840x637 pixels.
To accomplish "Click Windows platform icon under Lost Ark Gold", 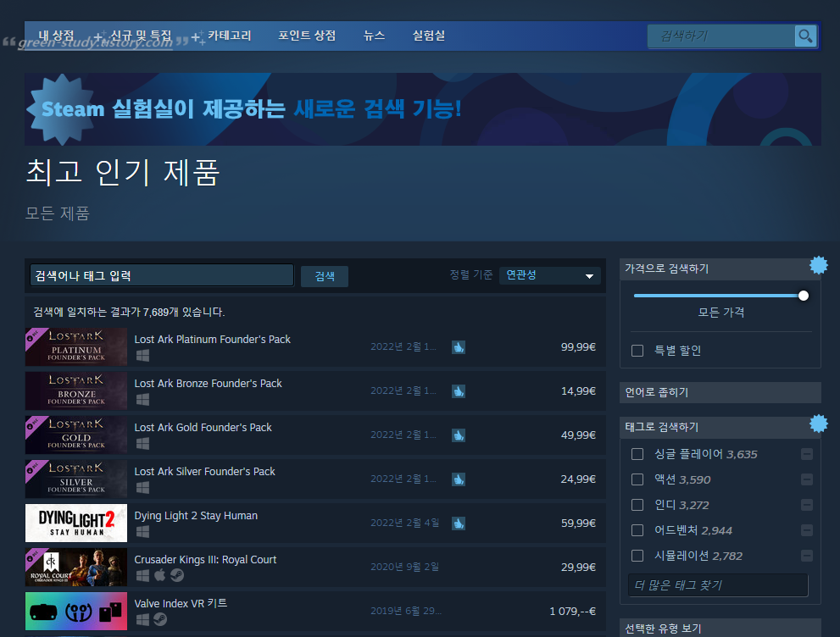I will pos(142,443).
